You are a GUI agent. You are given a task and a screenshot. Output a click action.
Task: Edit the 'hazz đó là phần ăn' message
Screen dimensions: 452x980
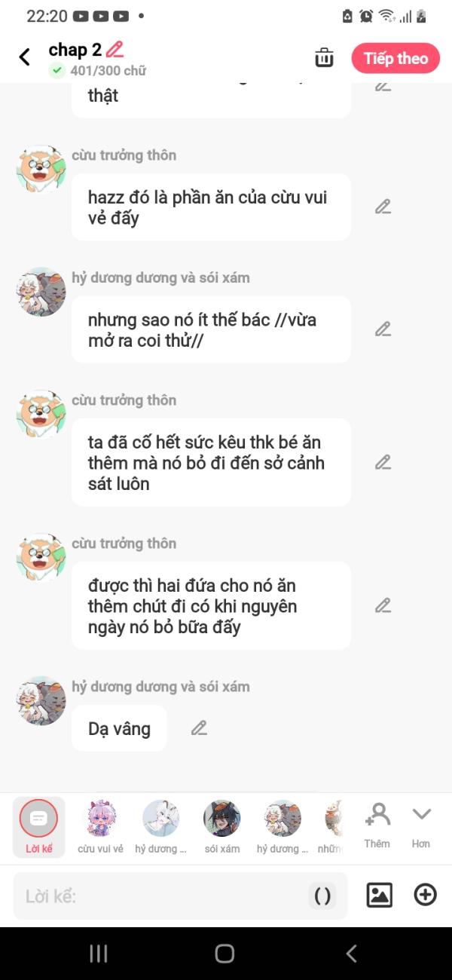tap(383, 207)
